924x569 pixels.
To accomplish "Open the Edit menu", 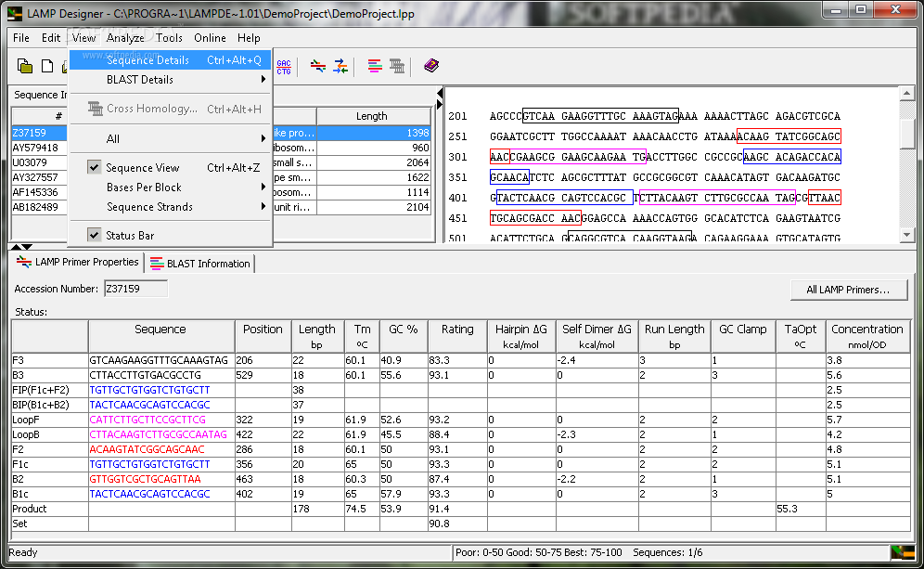I will (51, 38).
